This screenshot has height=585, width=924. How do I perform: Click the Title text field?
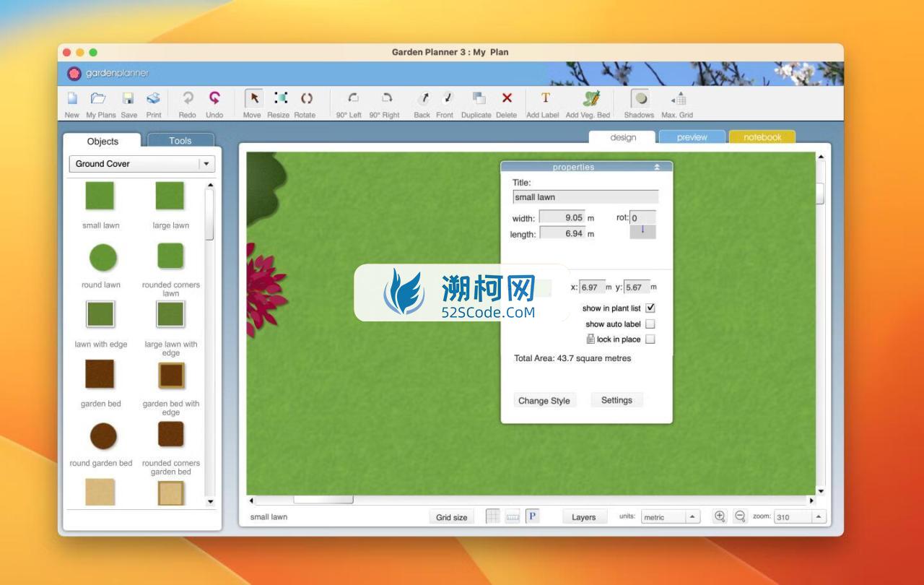pos(585,197)
